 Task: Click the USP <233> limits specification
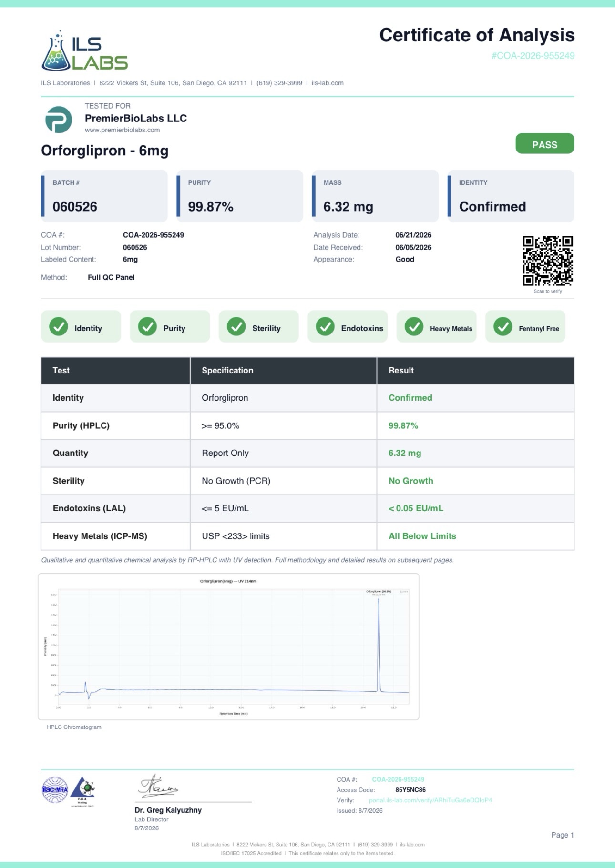pos(236,536)
